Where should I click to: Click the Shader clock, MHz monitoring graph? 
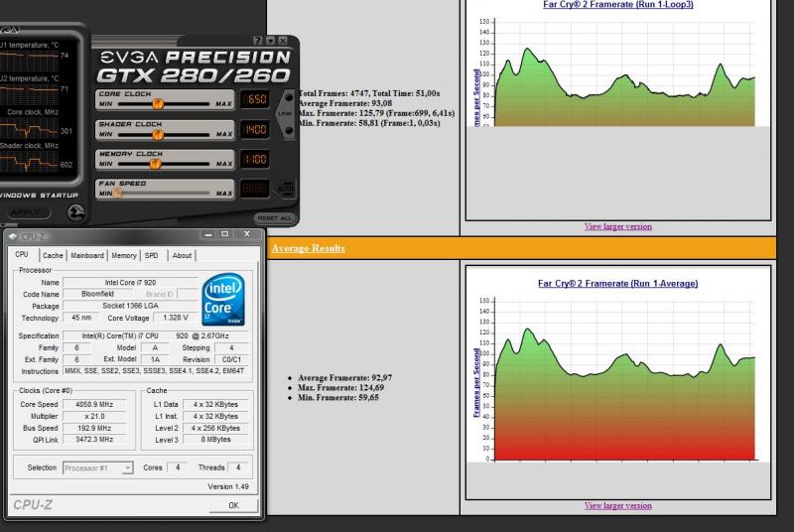(x=30, y=162)
